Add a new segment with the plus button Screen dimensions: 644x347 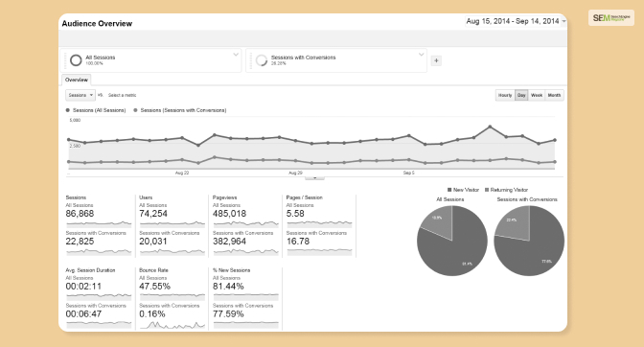[436, 60]
